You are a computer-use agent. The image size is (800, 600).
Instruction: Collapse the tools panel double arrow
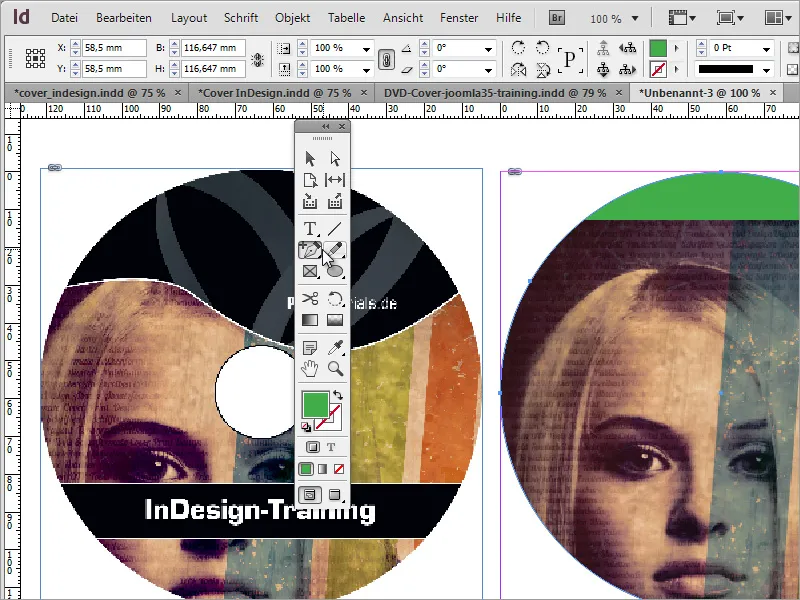pyautogui.click(x=326, y=127)
